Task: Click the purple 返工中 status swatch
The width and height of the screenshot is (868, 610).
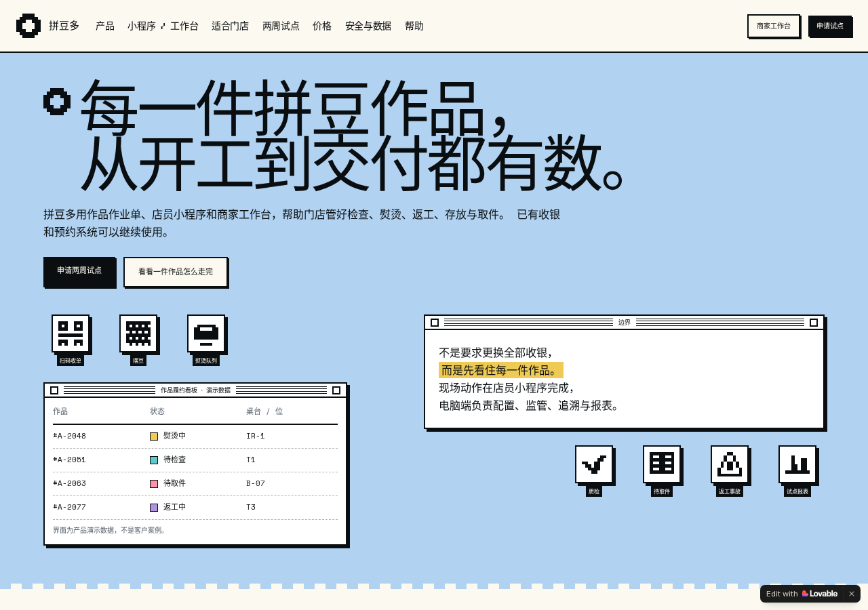Action: [154, 508]
